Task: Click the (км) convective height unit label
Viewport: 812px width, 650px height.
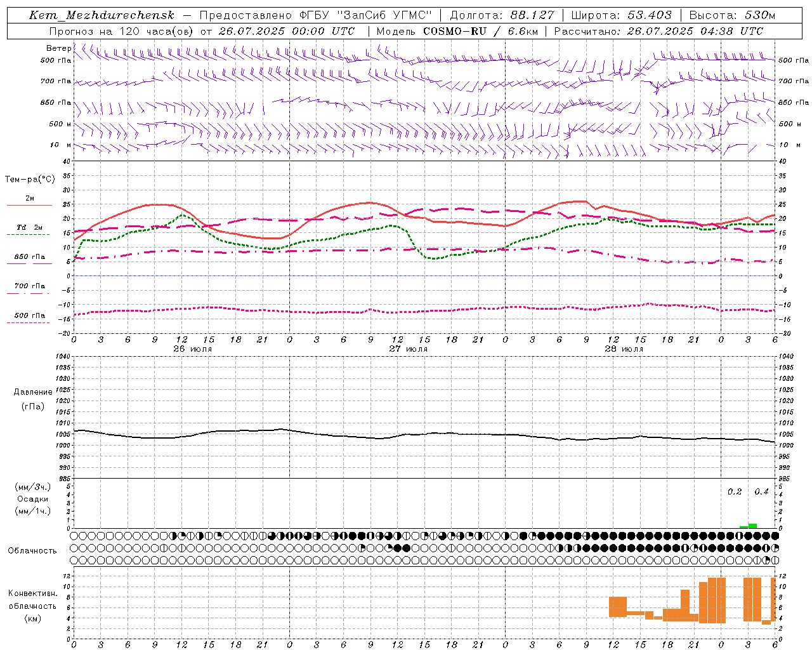Action: pos(33,618)
